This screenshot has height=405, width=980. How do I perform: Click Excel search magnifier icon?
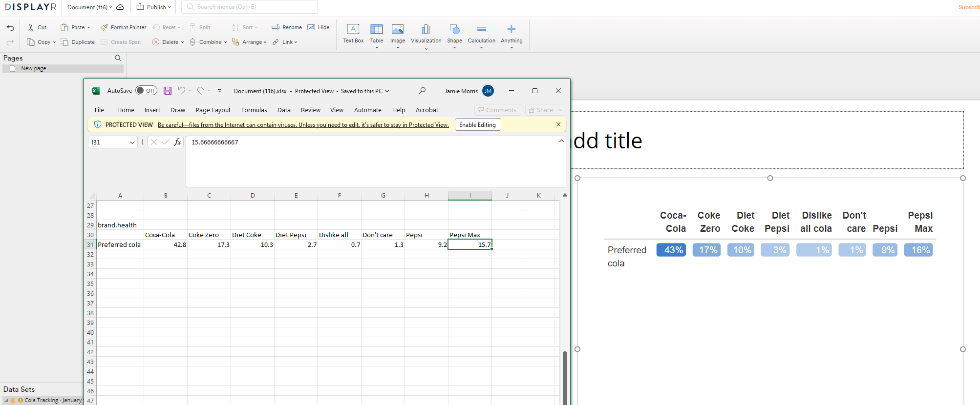(x=422, y=91)
